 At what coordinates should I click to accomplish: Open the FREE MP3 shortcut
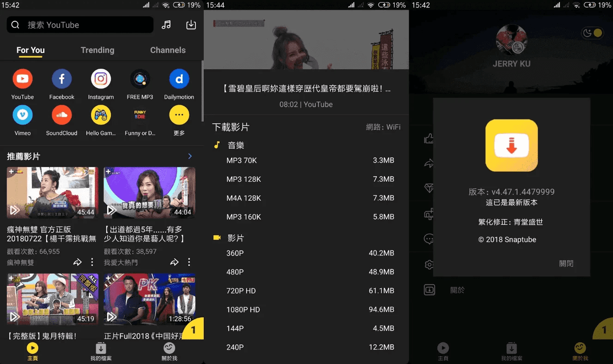[140, 79]
